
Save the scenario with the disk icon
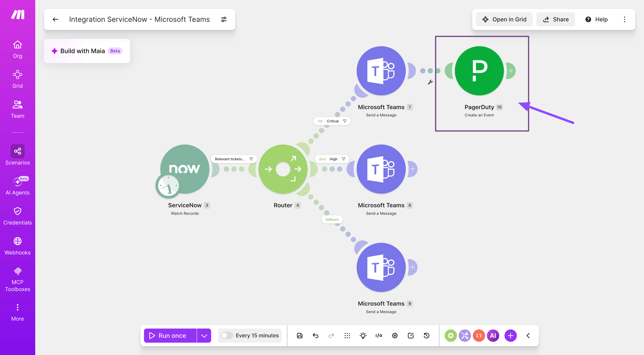coord(300,335)
